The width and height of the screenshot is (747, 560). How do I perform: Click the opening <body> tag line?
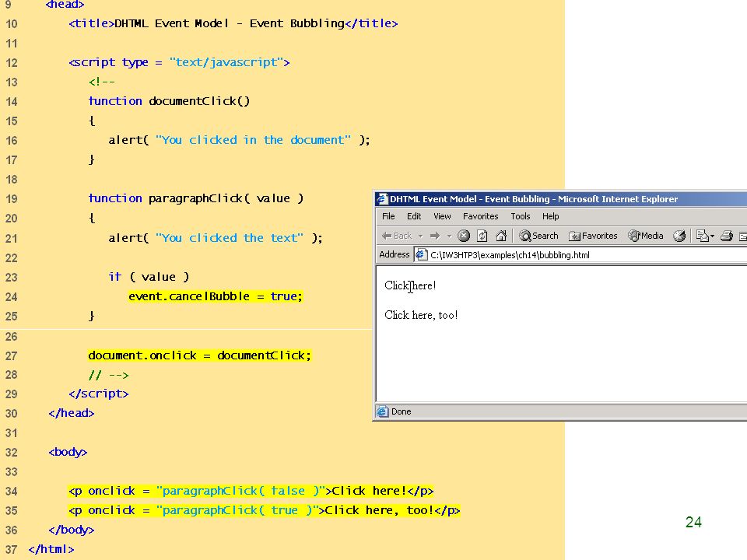(68, 452)
